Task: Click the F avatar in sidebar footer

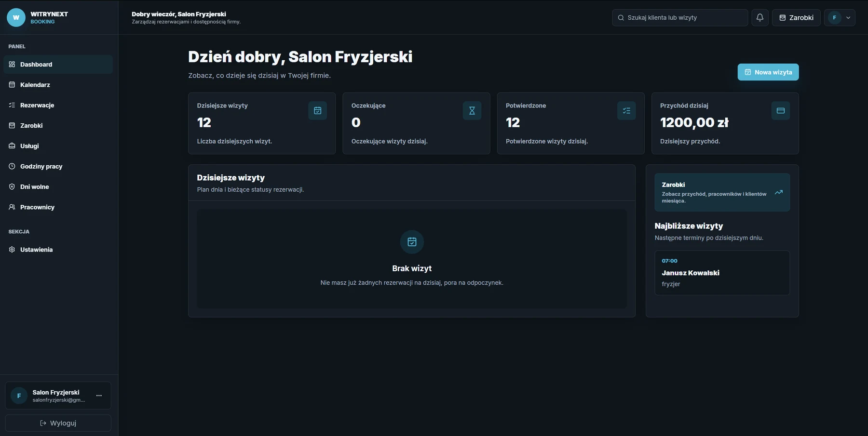Action: click(19, 396)
